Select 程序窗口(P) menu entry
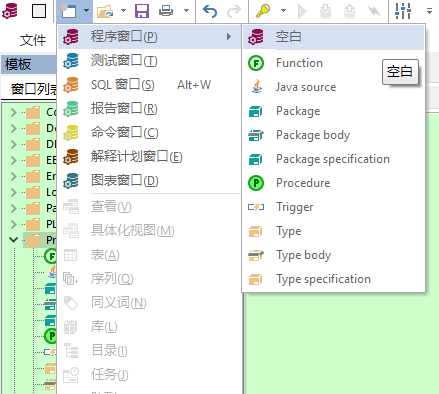Screen dimensions: 439x394 [150, 37]
